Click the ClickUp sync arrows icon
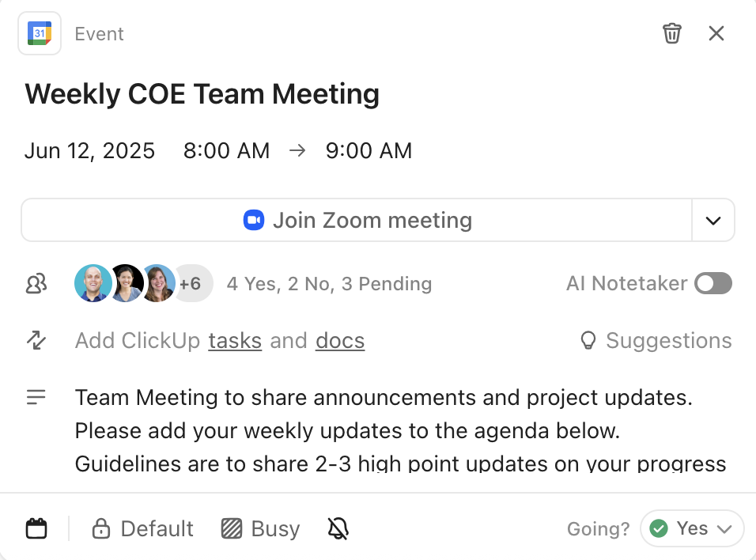Image resolution: width=756 pixels, height=560 pixels. point(36,340)
